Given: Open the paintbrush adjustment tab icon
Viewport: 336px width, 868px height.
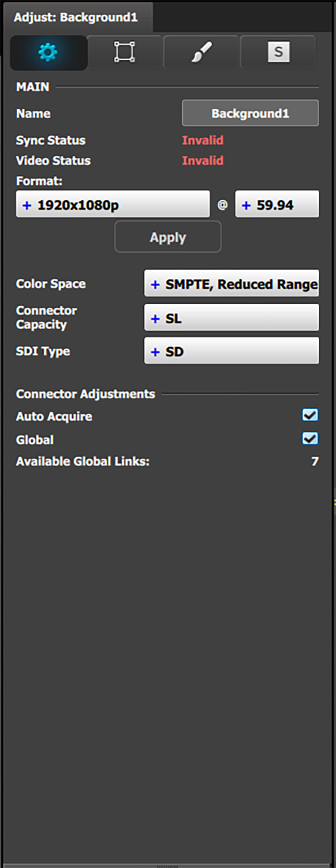Looking at the screenshot, I should (x=201, y=52).
